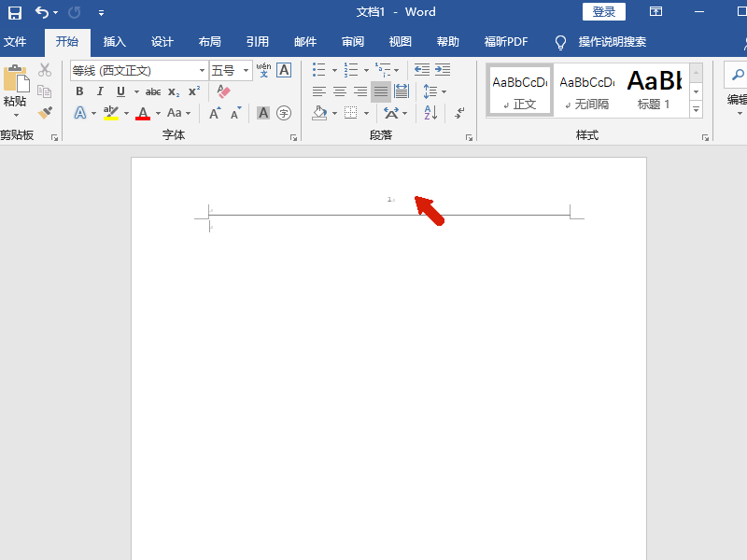
Task: Decrease font size icon
Action: (236, 113)
